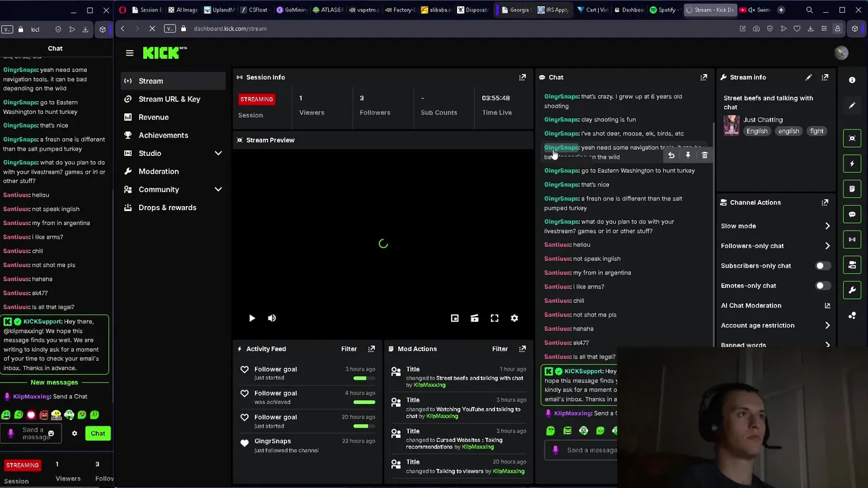Enable mini player on stream preview
The width and height of the screenshot is (868, 488).
[x=454, y=318]
